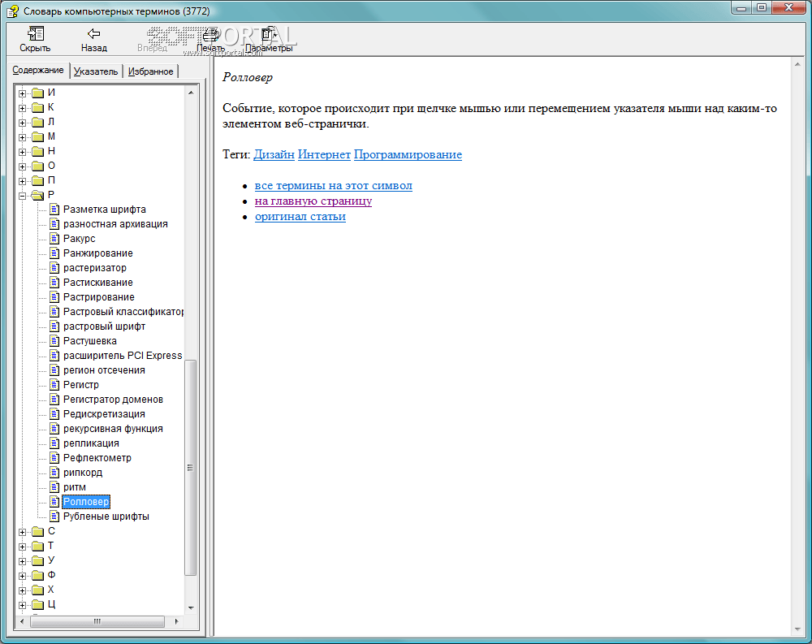Expand the Л folder node

click(22, 123)
